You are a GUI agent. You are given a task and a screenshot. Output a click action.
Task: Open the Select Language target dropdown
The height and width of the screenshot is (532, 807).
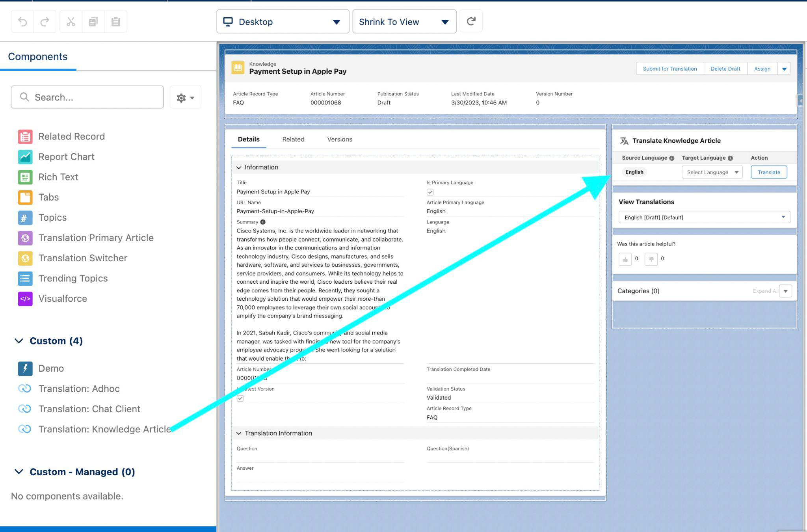point(712,172)
